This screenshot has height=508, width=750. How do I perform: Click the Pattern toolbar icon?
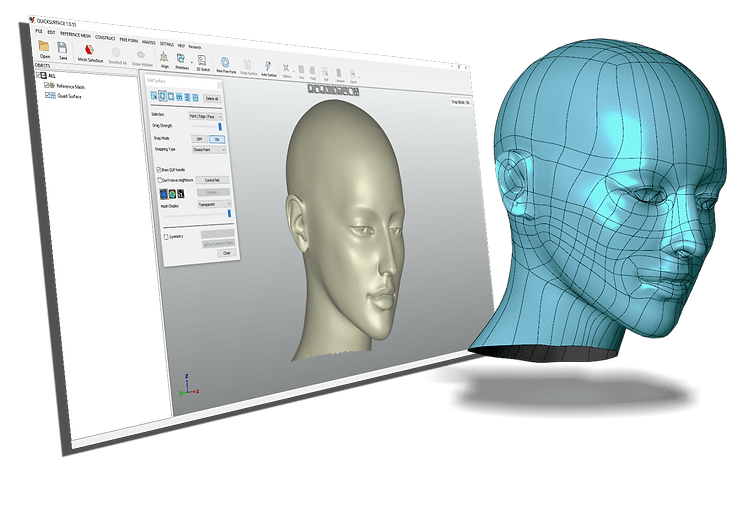click(286, 68)
